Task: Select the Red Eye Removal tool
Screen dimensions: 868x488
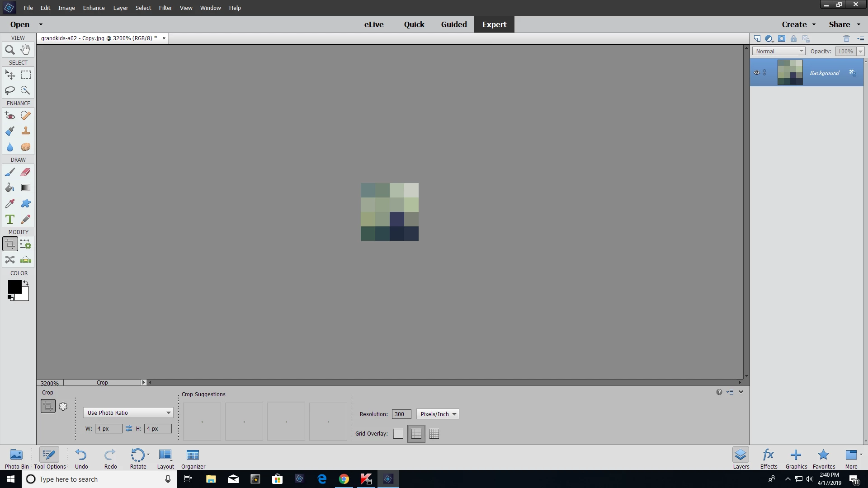Action: (x=10, y=116)
